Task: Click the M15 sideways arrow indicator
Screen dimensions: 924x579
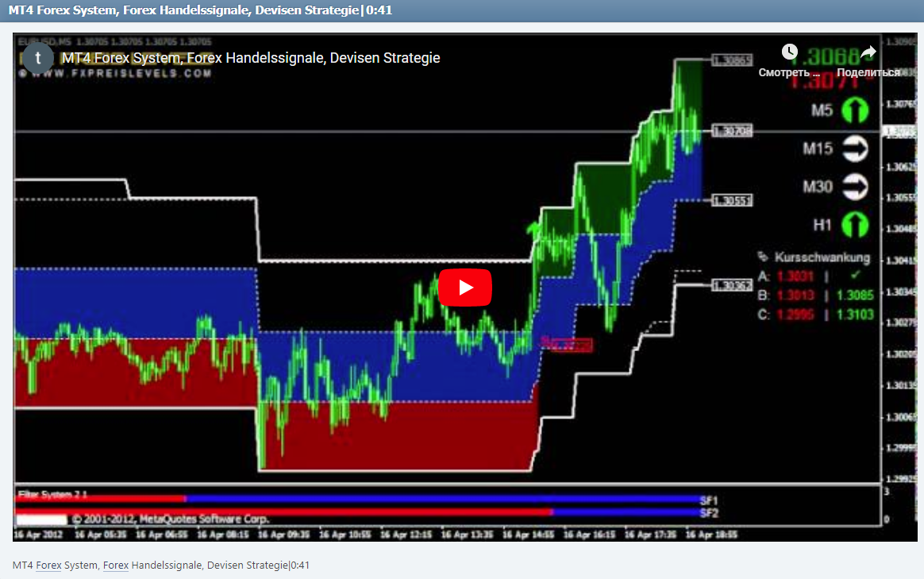Action: (855, 149)
